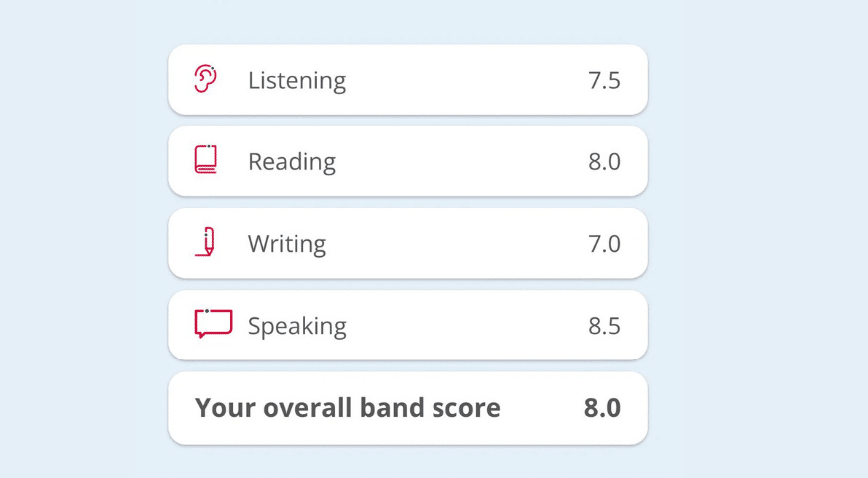Click the Writing score 7.0
The height and width of the screenshot is (478, 868).
click(x=604, y=243)
